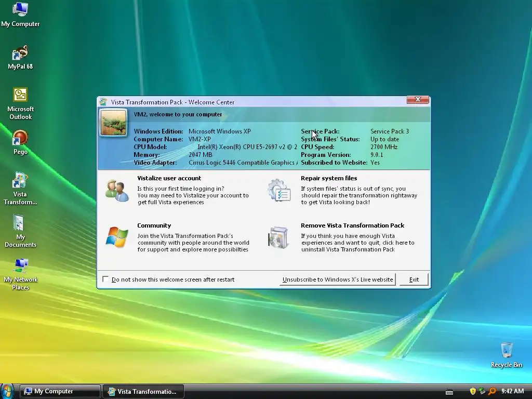Click the VM2-XP computer name
The height and width of the screenshot is (399, 532).
coord(199,139)
